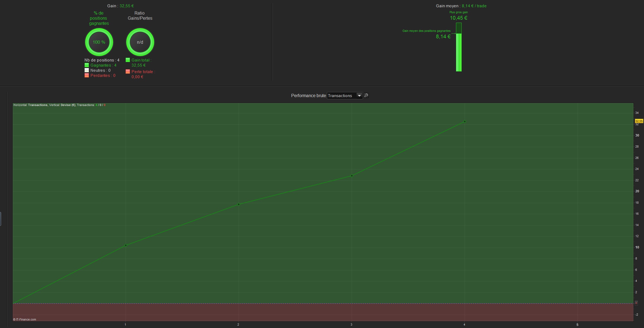Click the 0 marker on the vertical axis
Screen dimensions: 644x328
(x=636, y=303)
